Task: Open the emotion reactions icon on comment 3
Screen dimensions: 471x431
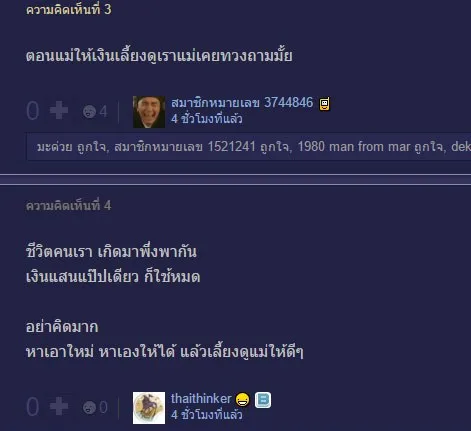Action: click(x=89, y=112)
